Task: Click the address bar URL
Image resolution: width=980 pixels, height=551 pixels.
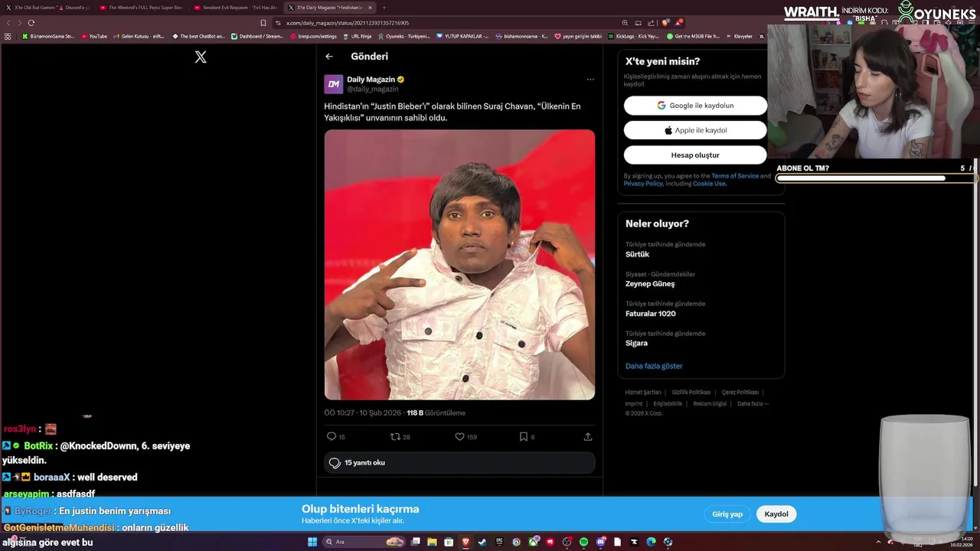Action: pyautogui.click(x=348, y=23)
